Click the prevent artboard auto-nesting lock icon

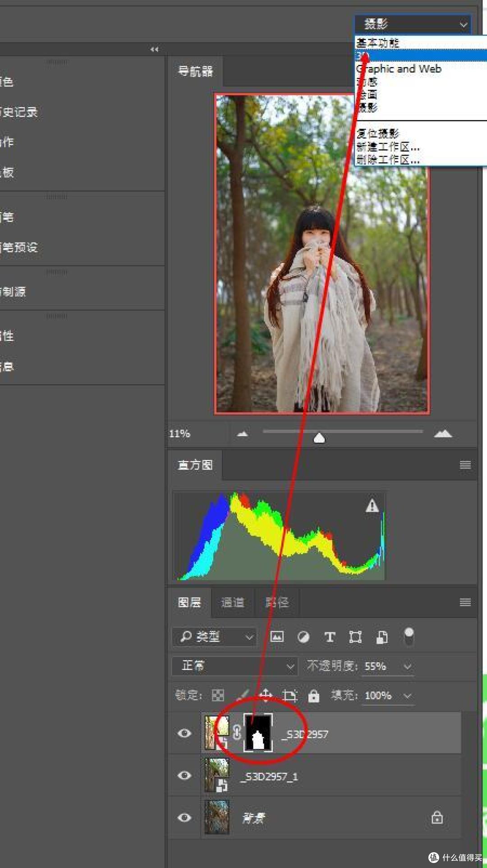289,695
